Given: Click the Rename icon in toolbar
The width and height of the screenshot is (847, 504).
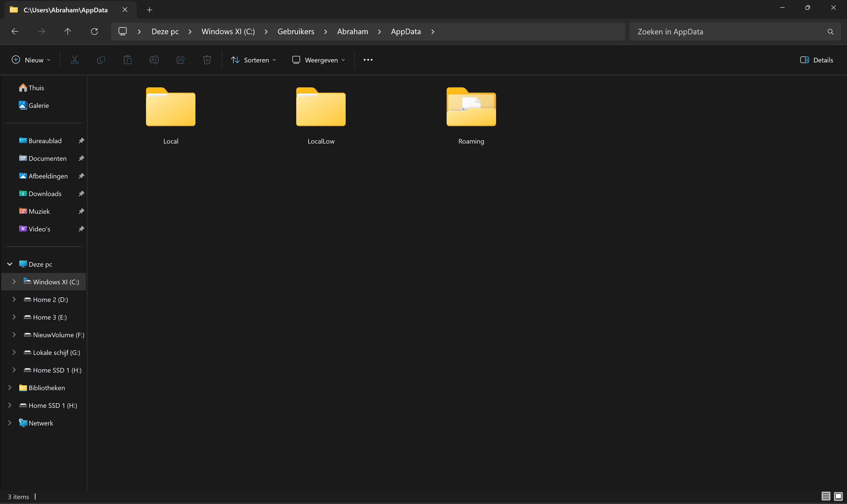Looking at the screenshot, I should coord(154,60).
